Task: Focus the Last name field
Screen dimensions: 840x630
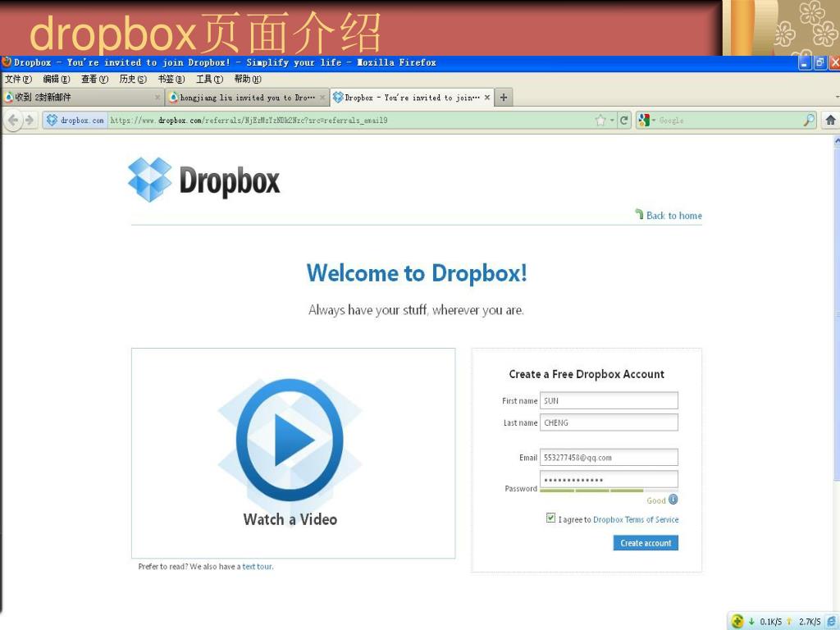Action: [x=609, y=422]
